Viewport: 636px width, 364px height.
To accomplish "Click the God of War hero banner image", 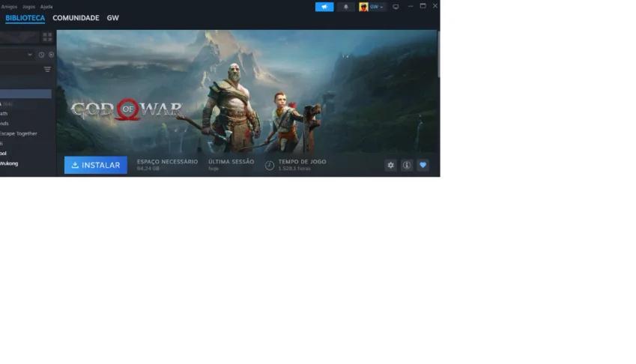I will tap(246, 91).
